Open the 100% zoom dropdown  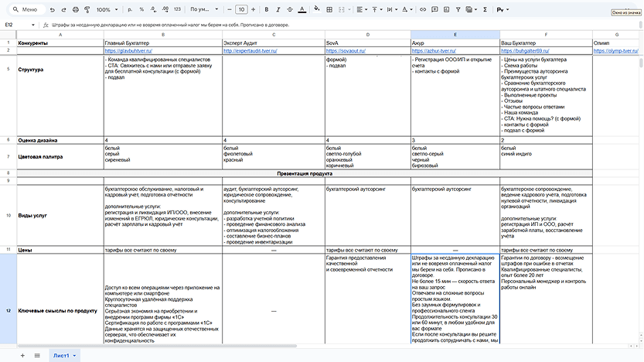(x=107, y=9)
